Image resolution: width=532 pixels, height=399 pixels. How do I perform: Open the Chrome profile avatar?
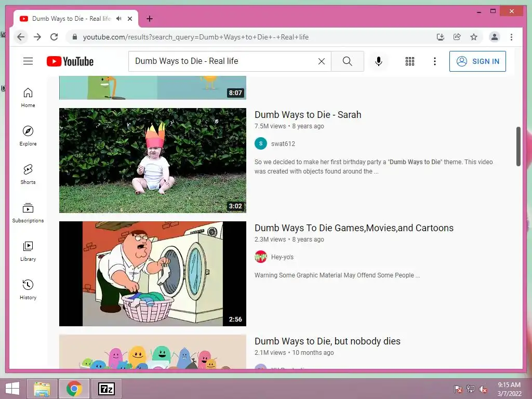tap(495, 37)
